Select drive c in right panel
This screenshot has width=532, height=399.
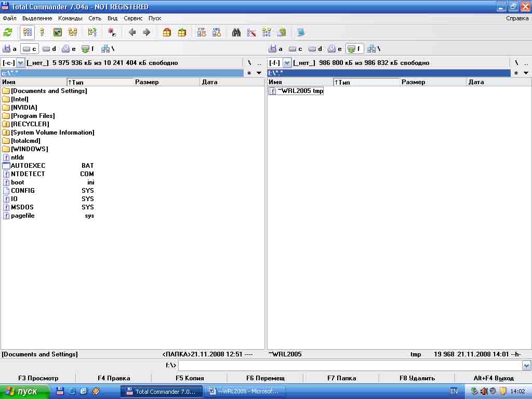click(295, 49)
